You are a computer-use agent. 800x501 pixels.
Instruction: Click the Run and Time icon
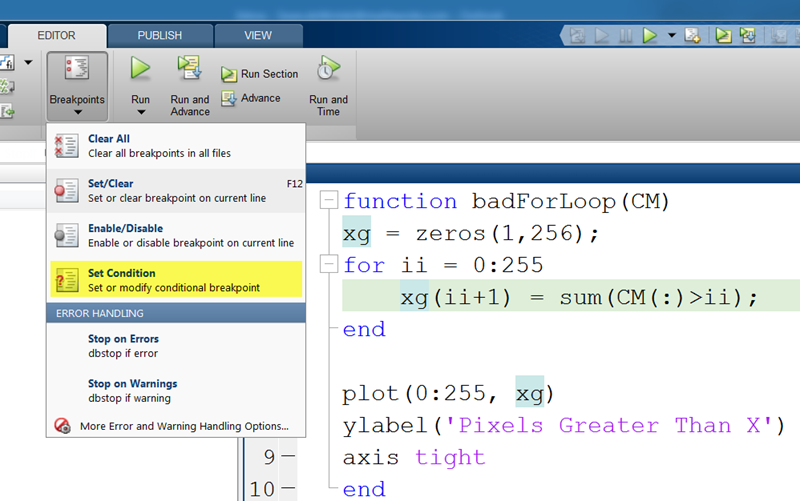[x=328, y=69]
